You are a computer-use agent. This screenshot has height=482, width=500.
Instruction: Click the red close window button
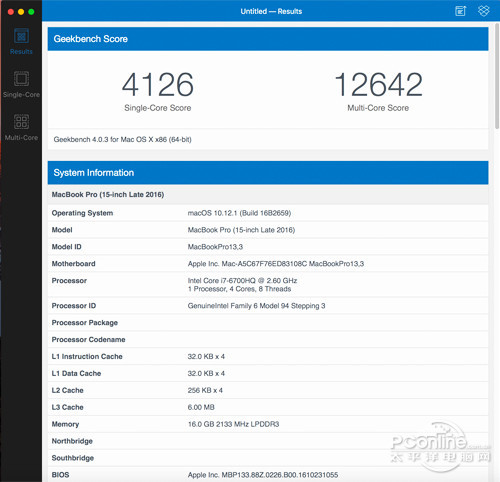[11, 12]
